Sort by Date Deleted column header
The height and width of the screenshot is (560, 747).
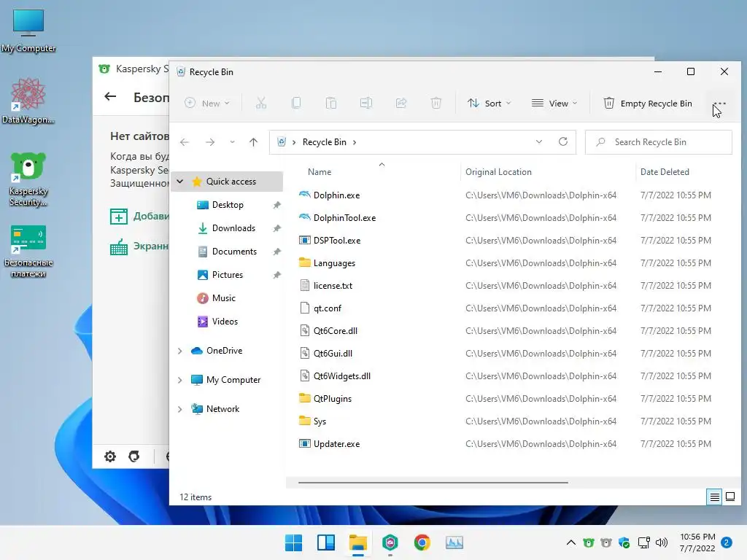[665, 172]
